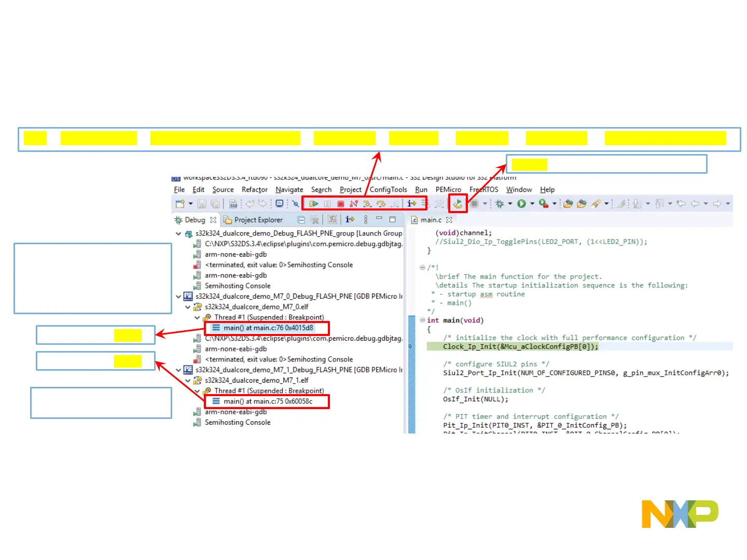
Task: Open the External Tools dropdown arrow
Action: click(555, 204)
